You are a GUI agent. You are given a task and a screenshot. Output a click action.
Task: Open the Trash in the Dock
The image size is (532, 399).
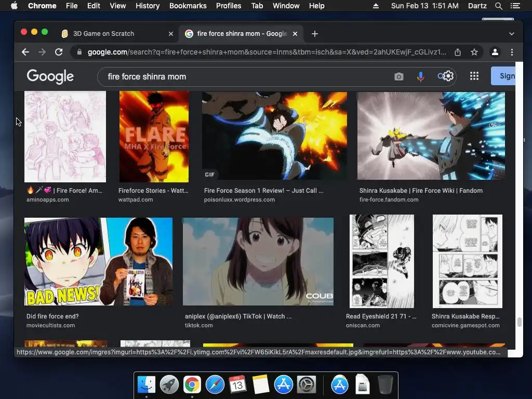[x=385, y=384]
